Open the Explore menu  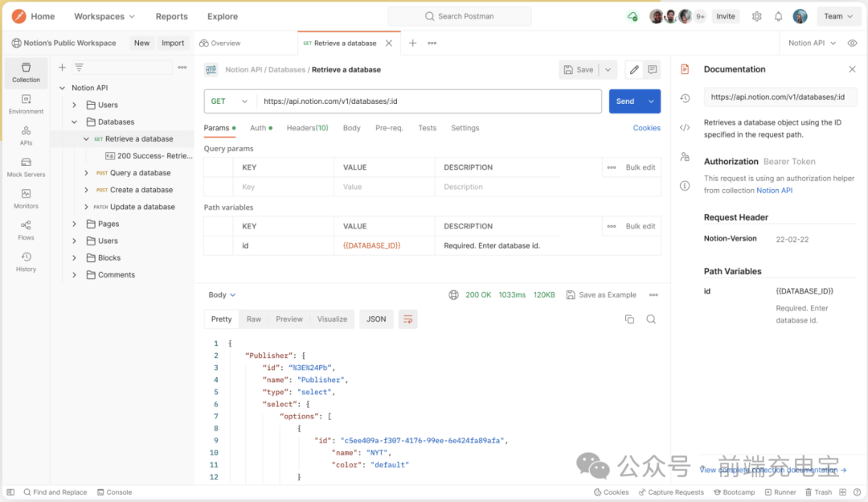223,17
